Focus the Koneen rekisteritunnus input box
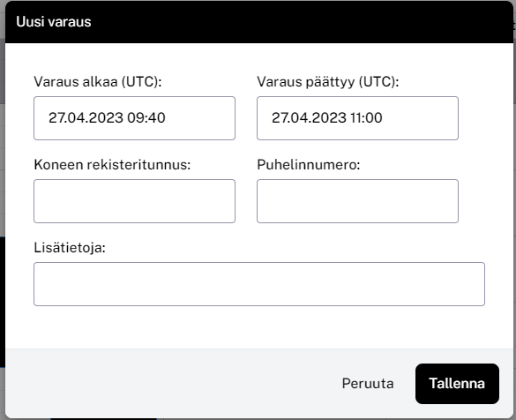 click(x=134, y=201)
